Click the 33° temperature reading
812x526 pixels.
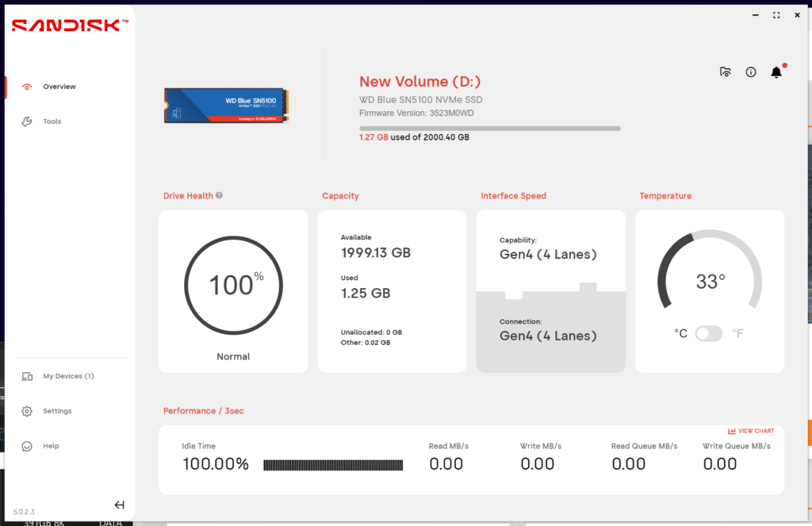710,282
